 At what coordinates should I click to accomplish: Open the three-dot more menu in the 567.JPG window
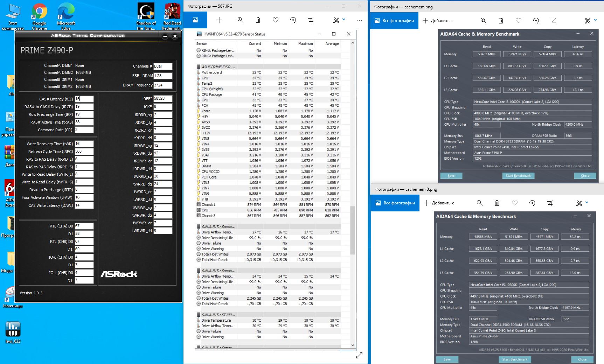click(x=359, y=20)
